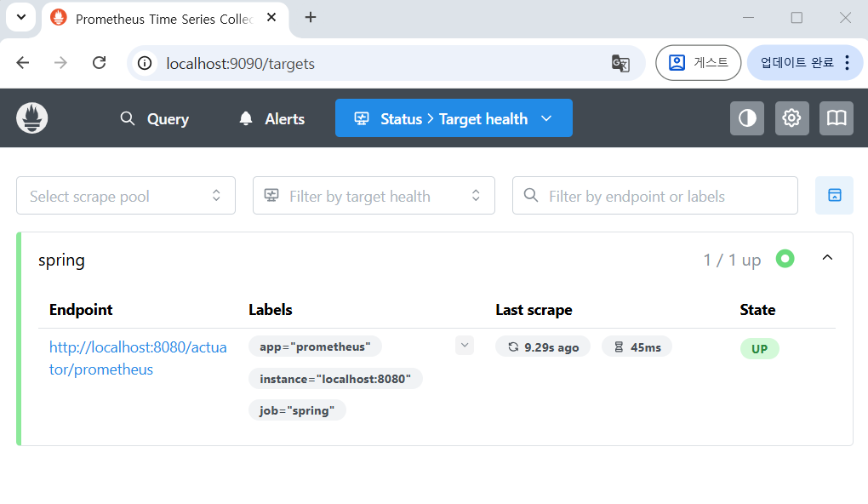
Task: Open the Status Target health menu
Action: [454, 118]
